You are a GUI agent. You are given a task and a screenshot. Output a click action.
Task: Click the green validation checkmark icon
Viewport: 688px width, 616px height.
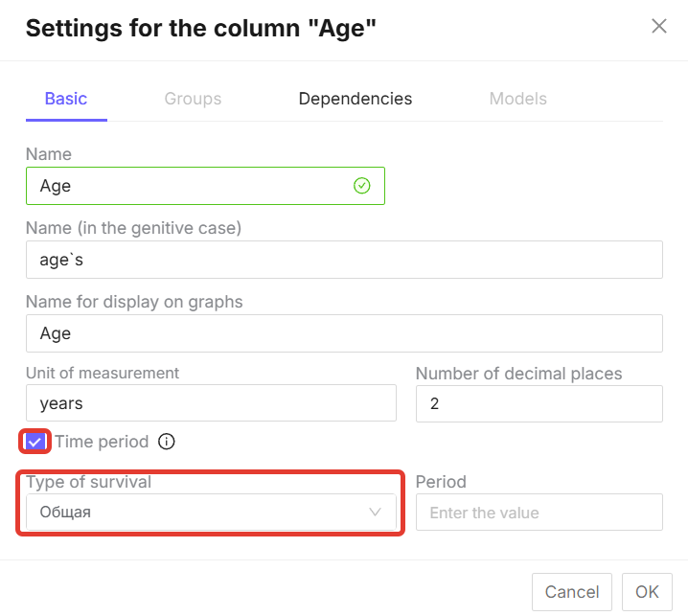[x=362, y=186]
